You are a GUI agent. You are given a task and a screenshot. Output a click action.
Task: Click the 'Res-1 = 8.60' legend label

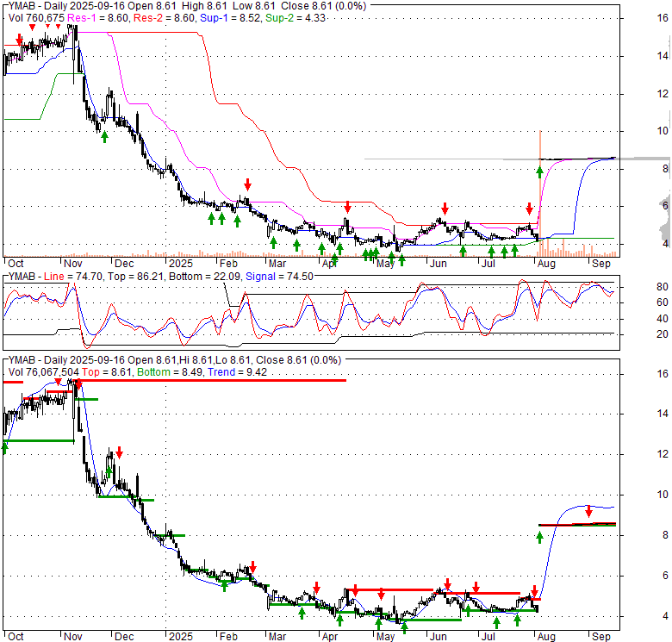coord(98,18)
